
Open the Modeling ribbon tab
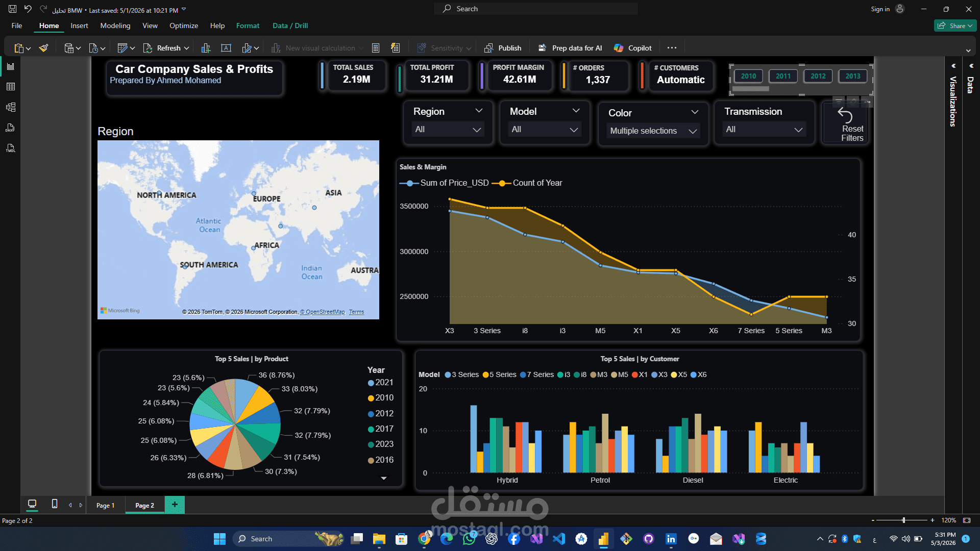[x=115, y=26]
